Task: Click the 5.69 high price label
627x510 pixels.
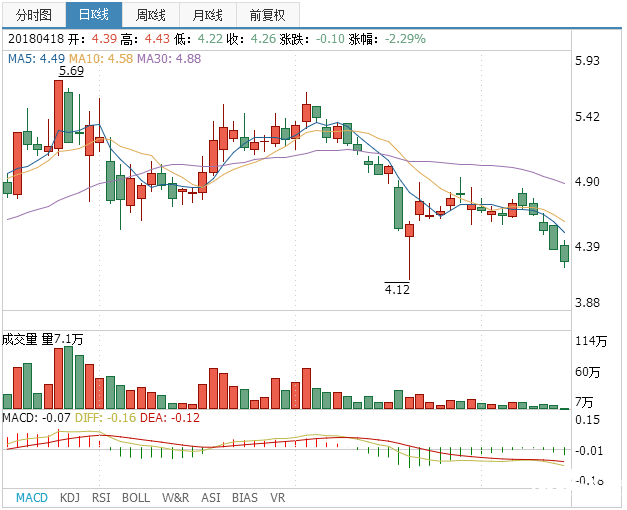Action: (x=71, y=71)
